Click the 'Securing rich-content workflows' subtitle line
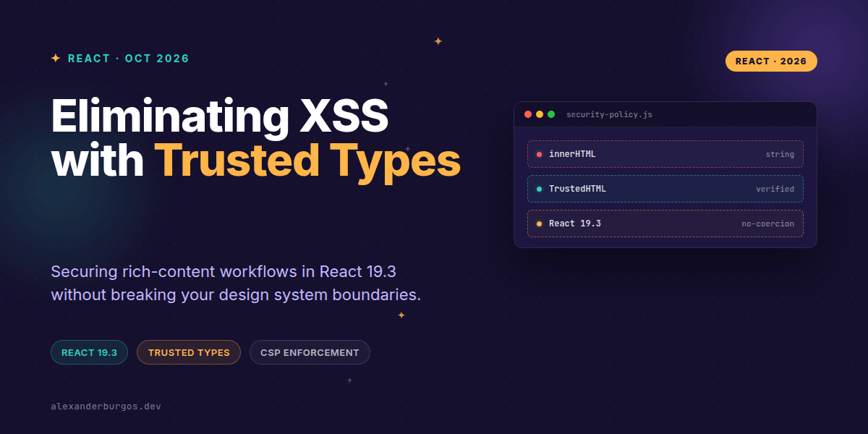This screenshot has width=868, height=434. (224, 272)
